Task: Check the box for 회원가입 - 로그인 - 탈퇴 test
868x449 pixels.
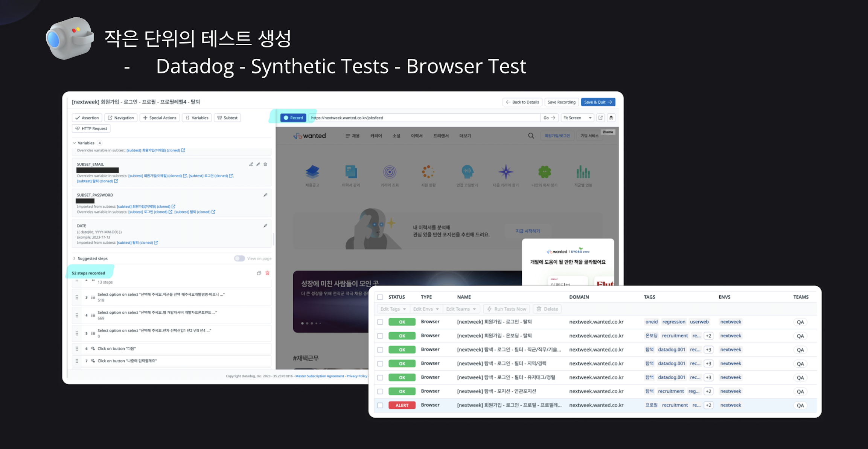Action: point(380,322)
